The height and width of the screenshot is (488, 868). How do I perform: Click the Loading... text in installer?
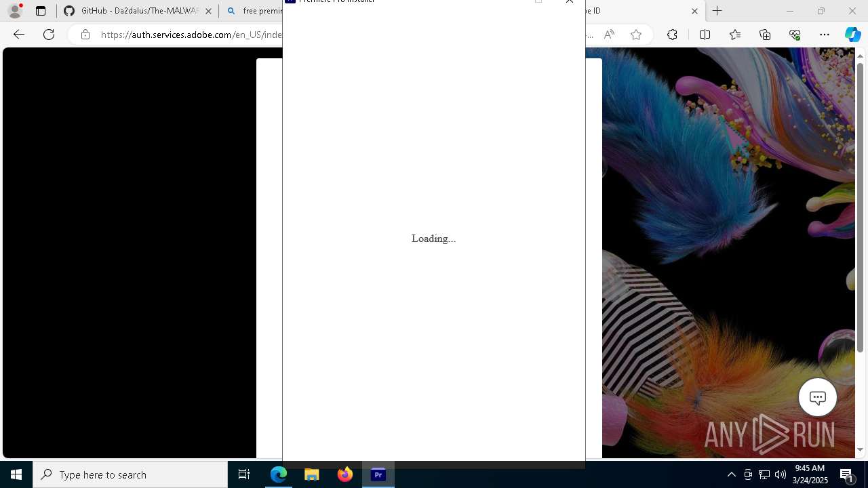point(433,239)
